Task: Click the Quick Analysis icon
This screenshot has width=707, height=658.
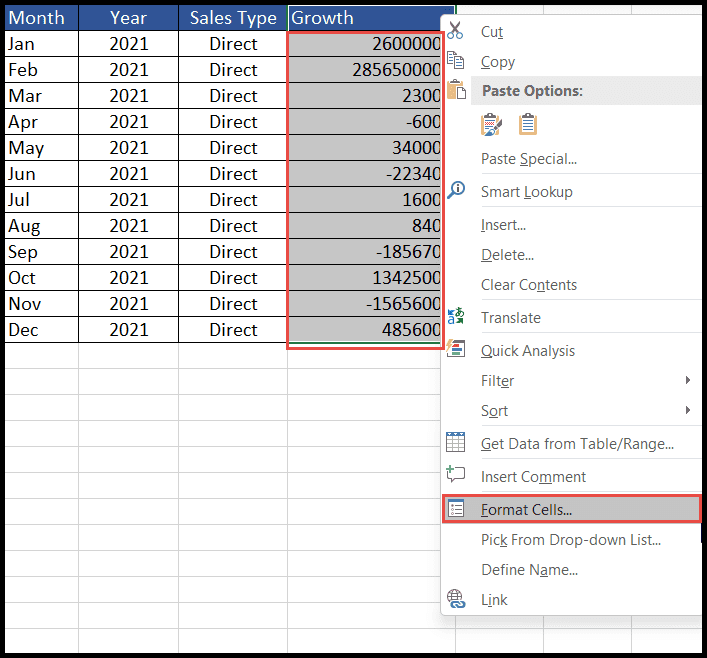Action: click(455, 349)
